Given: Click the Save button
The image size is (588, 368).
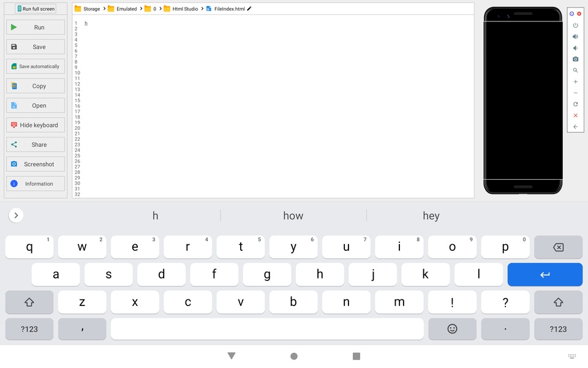Looking at the screenshot, I should pyautogui.click(x=36, y=47).
